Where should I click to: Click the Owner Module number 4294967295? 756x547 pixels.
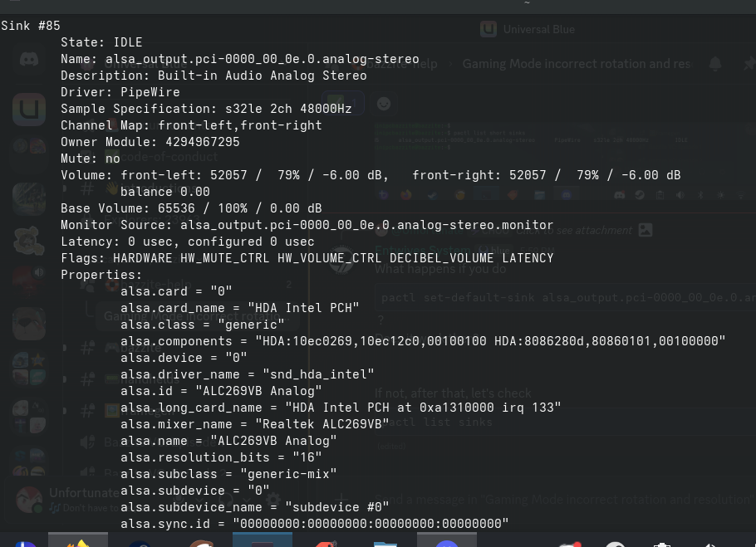(x=203, y=142)
